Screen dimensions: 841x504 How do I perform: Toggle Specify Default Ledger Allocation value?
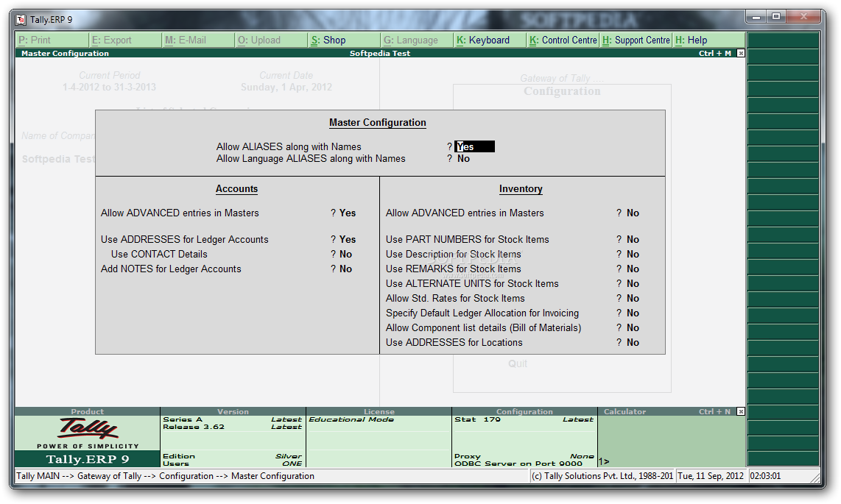click(633, 313)
